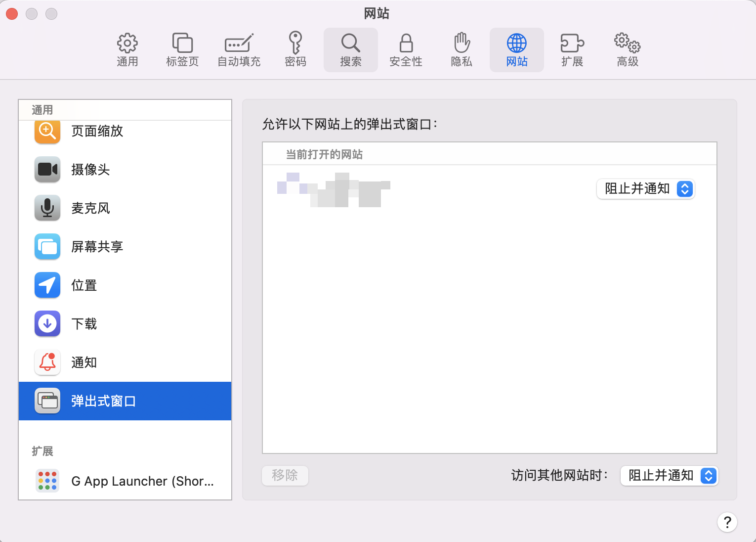
Task: Open 麦克风 (Microphone) settings
Action: pyautogui.click(x=90, y=208)
